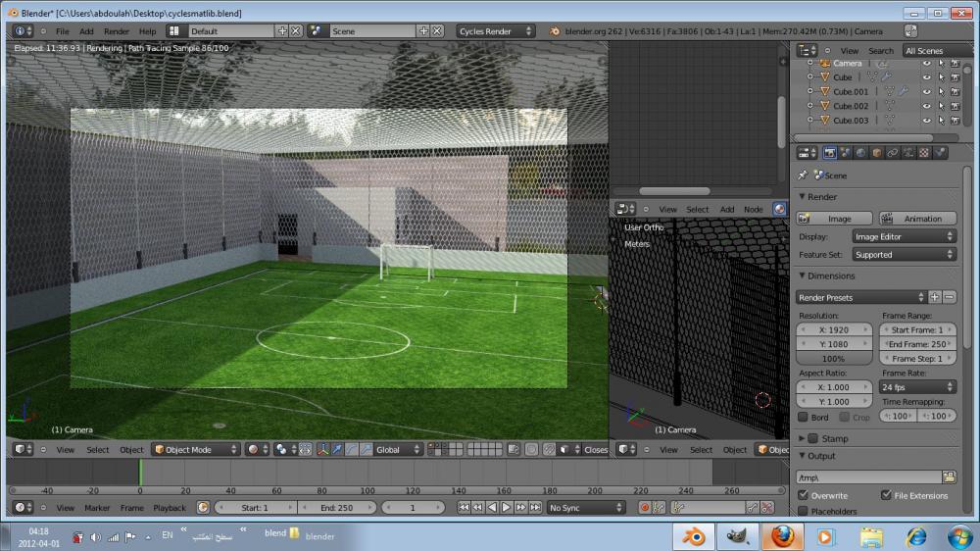Toggle Camera visibility eye in outliner
This screenshot has width=980, height=551.
(927, 63)
